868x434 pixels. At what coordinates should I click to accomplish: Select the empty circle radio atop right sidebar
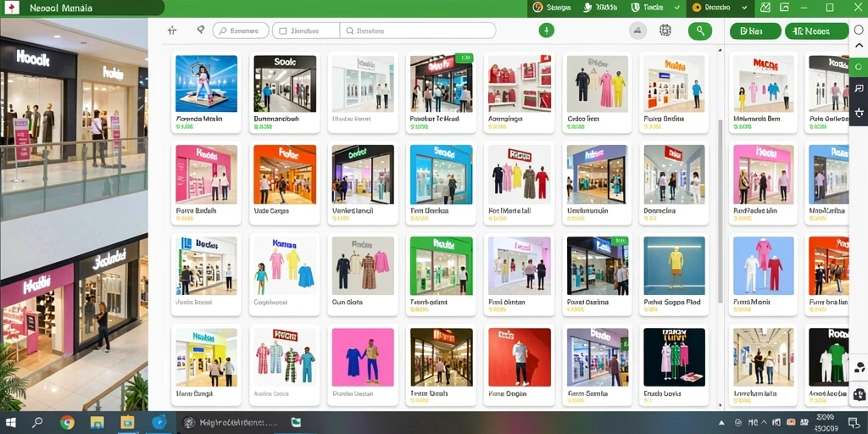point(859,29)
